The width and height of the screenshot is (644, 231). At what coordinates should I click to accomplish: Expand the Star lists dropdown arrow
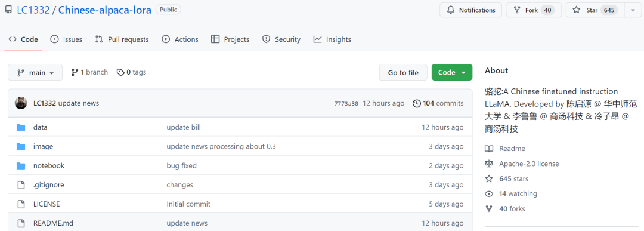(632, 10)
